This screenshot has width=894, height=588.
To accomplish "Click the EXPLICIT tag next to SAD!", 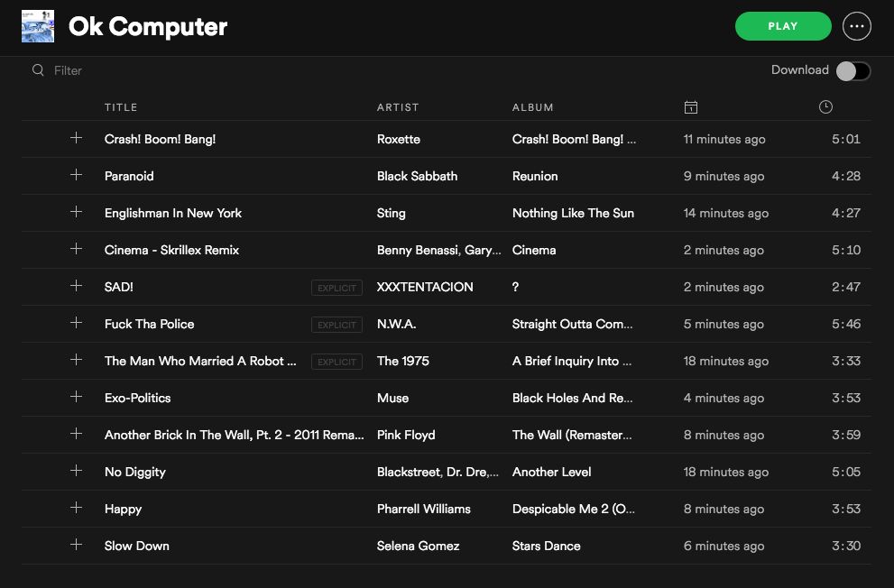I will click(336, 288).
